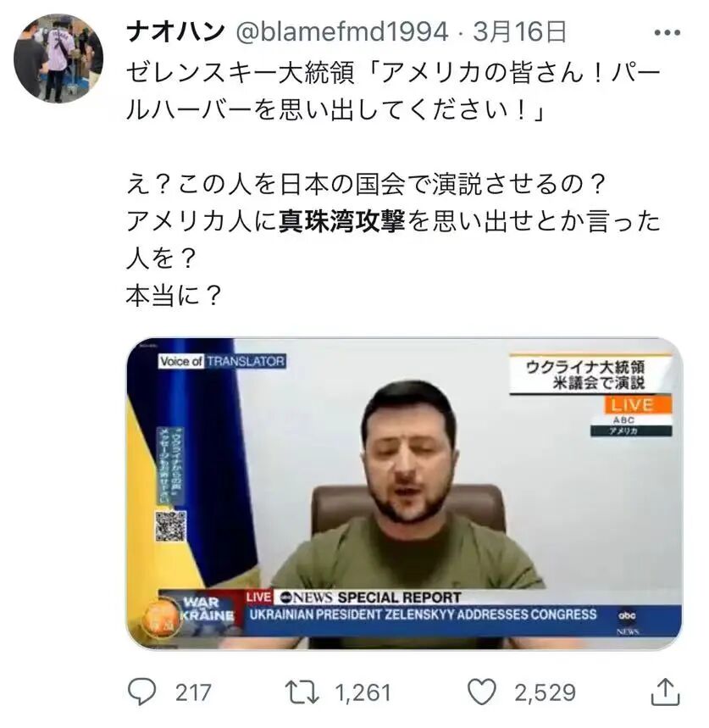Click the reply speech bubble icon
Viewport: 709px width, 728px height.
pyautogui.click(x=141, y=692)
